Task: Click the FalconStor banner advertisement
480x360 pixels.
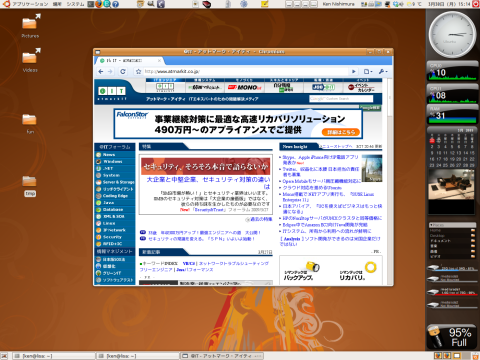Action: point(238,124)
